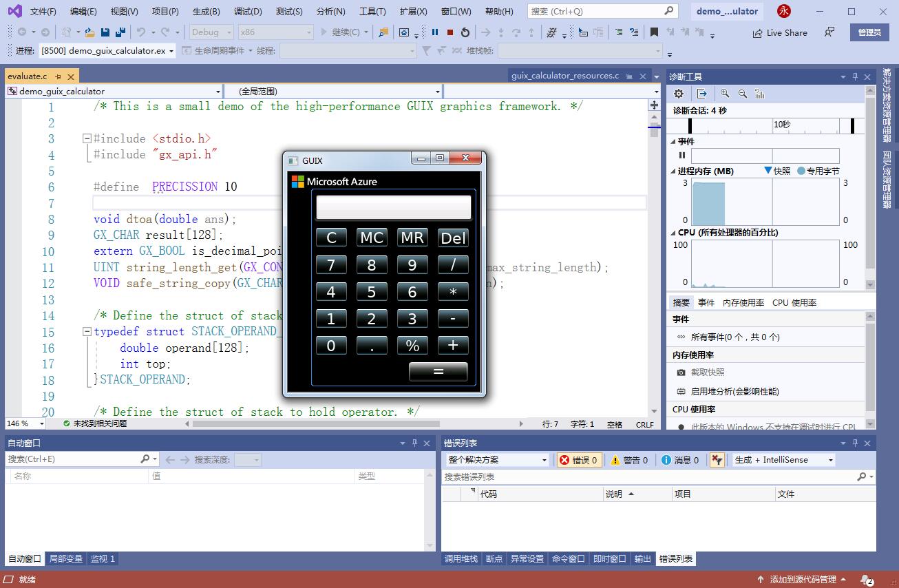Toggle the Errors 0 filter button
The image size is (899, 588).
(x=579, y=460)
